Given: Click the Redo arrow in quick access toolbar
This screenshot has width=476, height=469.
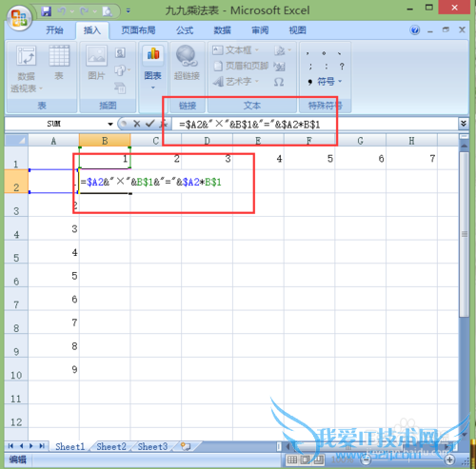Looking at the screenshot, I should coord(85,11).
